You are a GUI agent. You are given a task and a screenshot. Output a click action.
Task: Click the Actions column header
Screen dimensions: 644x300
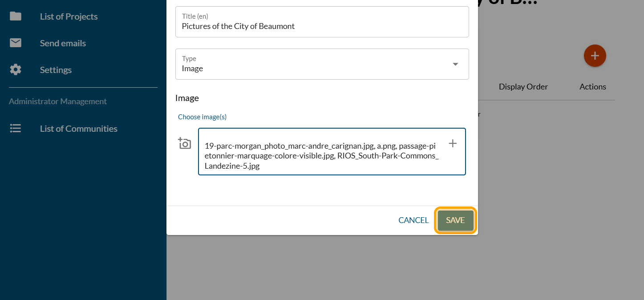click(592, 87)
